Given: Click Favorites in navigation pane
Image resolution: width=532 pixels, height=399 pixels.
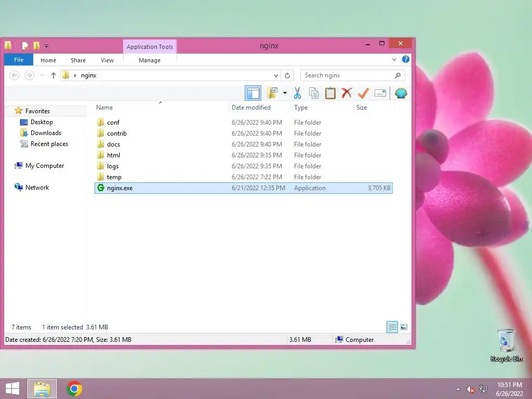Looking at the screenshot, I should click(37, 111).
